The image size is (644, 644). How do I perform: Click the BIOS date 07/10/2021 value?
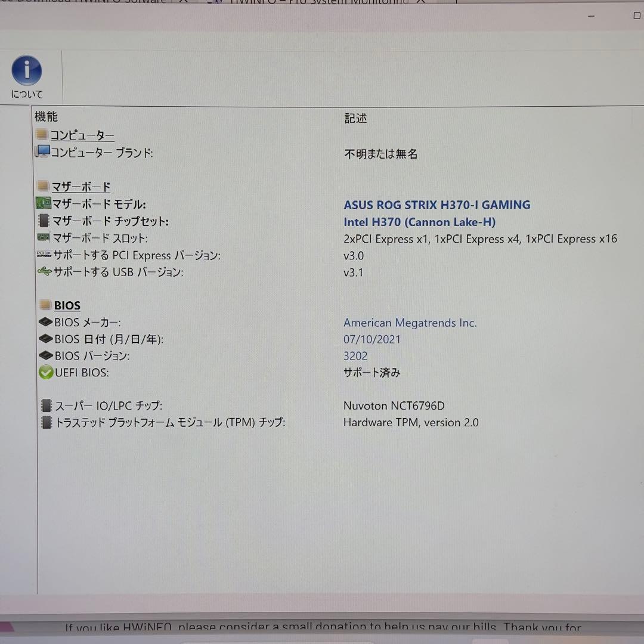(371, 339)
